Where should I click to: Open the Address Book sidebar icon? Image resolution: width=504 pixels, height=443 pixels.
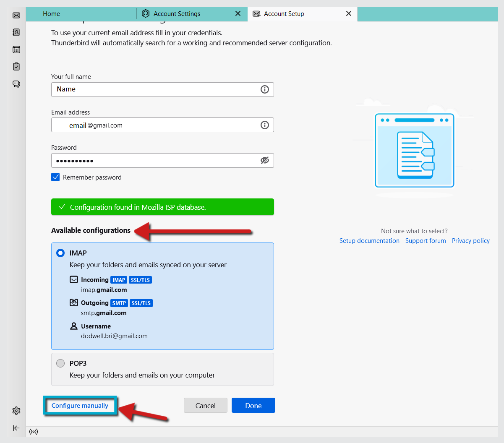click(x=16, y=32)
